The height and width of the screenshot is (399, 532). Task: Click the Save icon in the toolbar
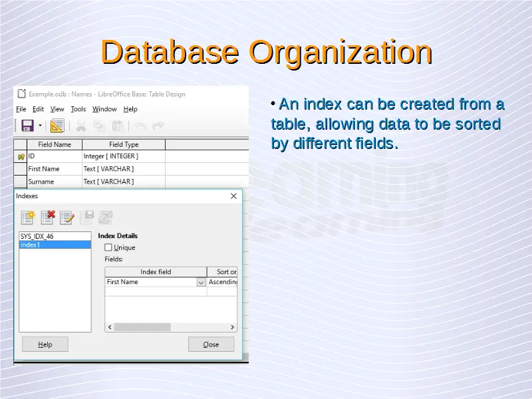point(27,126)
